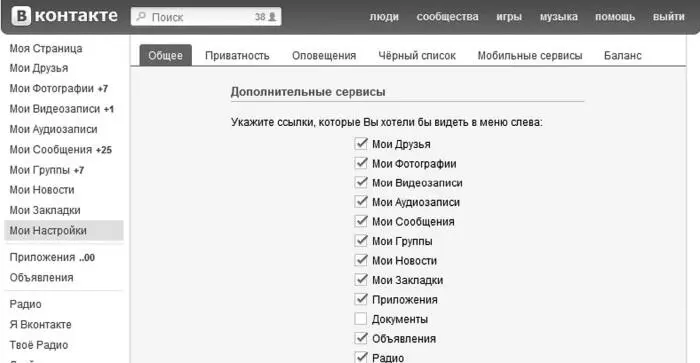Click the +7 counter next to Мои Группы

(79, 171)
